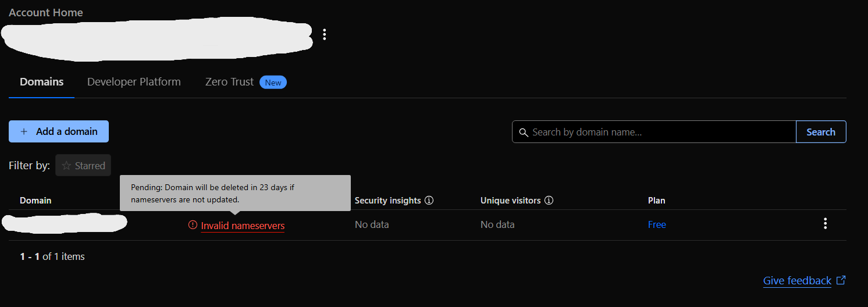The width and height of the screenshot is (868, 307).
Task: Click the blue New badge
Action: tap(273, 83)
